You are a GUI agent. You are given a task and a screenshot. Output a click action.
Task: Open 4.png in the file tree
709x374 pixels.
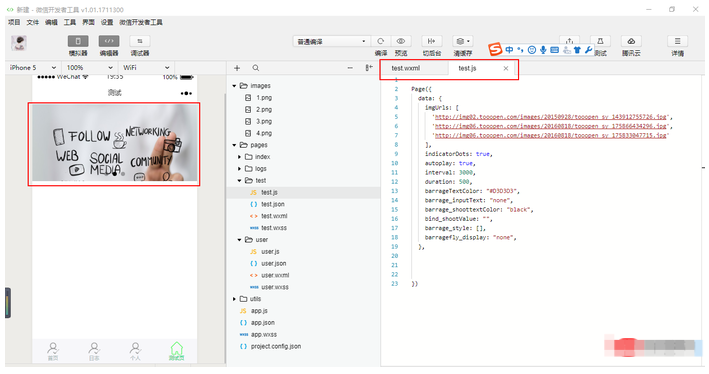tap(264, 133)
